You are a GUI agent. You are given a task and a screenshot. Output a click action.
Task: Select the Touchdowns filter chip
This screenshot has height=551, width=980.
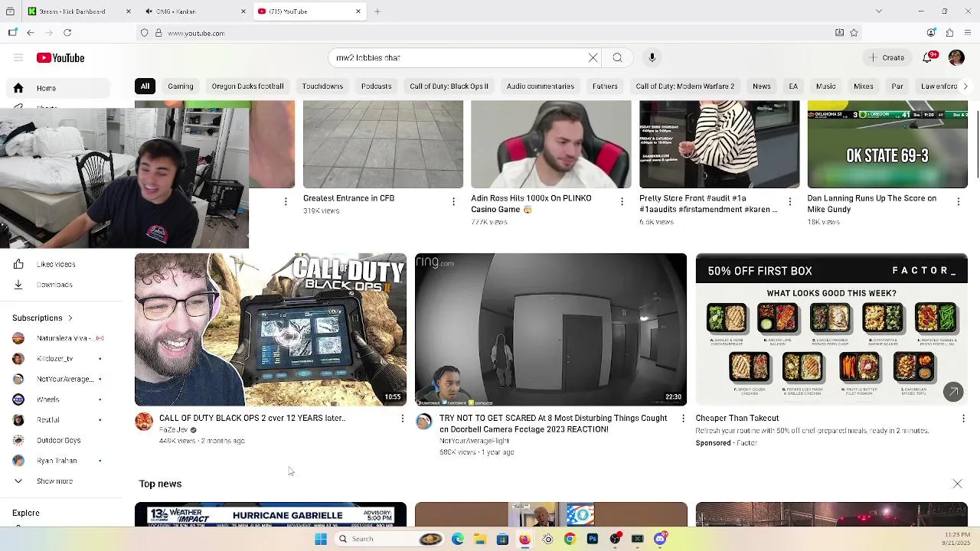click(322, 86)
